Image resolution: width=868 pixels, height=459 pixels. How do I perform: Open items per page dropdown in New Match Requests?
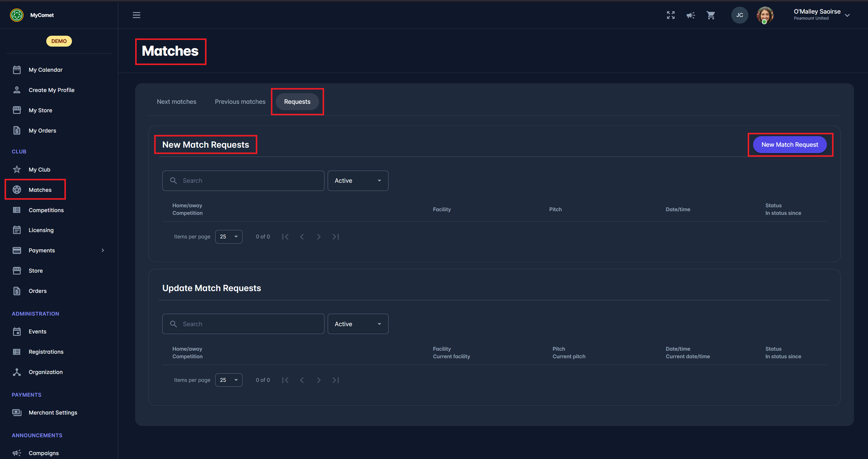coord(229,237)
